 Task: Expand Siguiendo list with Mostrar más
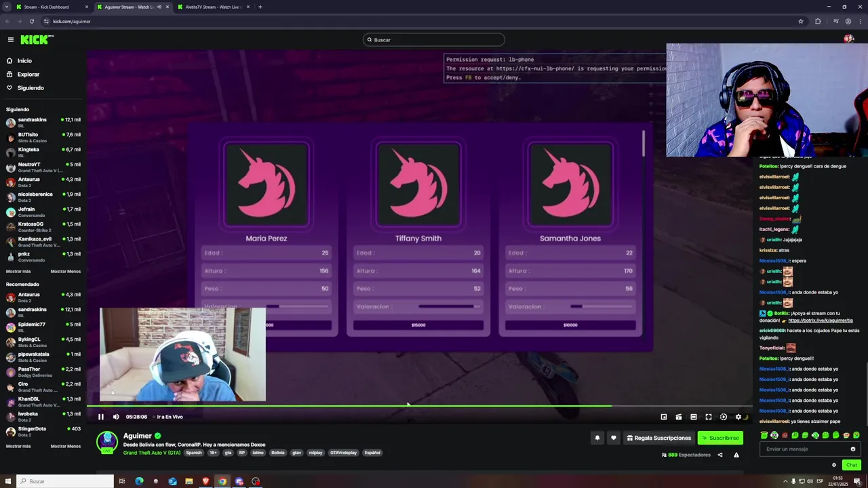[18, 271]
